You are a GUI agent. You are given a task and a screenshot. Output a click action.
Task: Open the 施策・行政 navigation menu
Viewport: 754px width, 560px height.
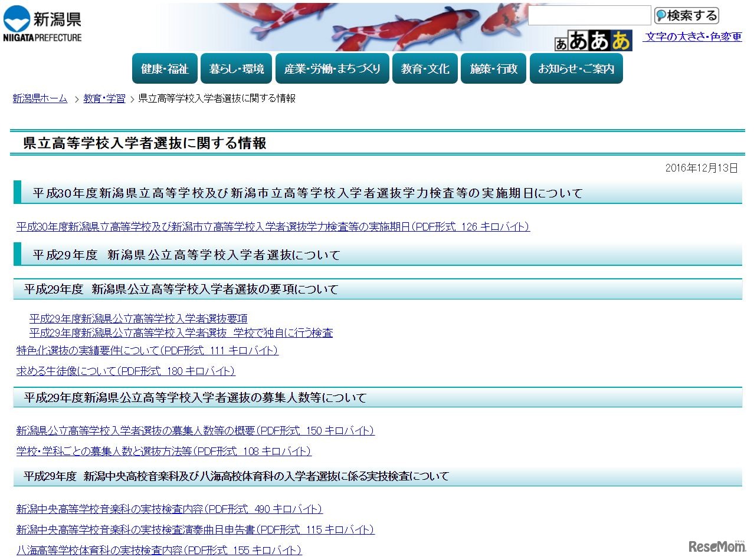tap(493, 68)
